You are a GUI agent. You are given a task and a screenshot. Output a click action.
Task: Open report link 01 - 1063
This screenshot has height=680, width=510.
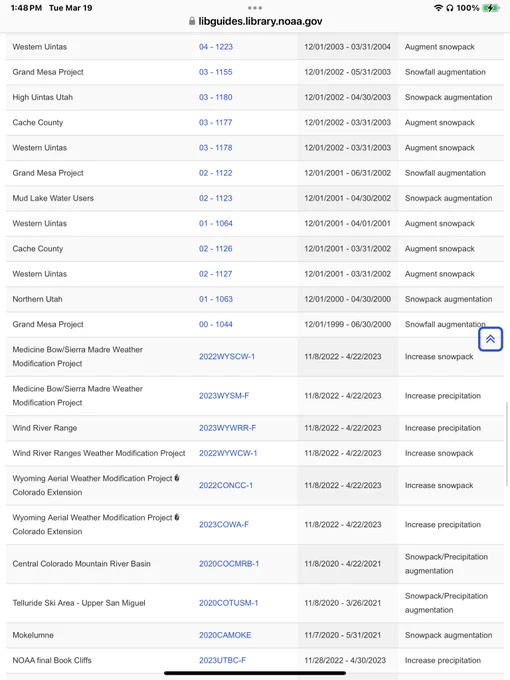pos(216,299)
